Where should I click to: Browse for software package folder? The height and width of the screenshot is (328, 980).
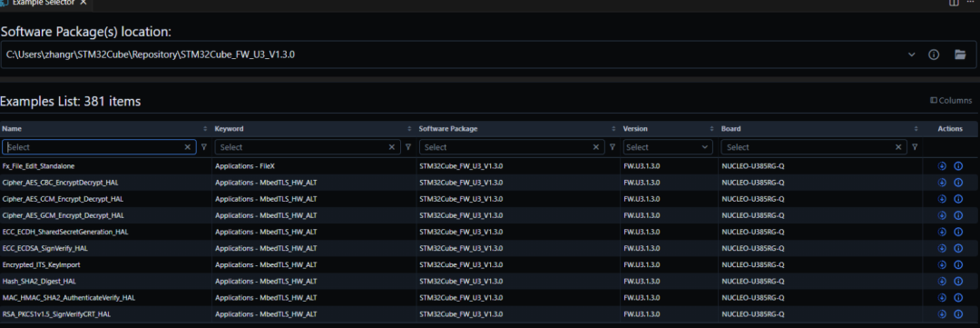click(x=960, y=55)
